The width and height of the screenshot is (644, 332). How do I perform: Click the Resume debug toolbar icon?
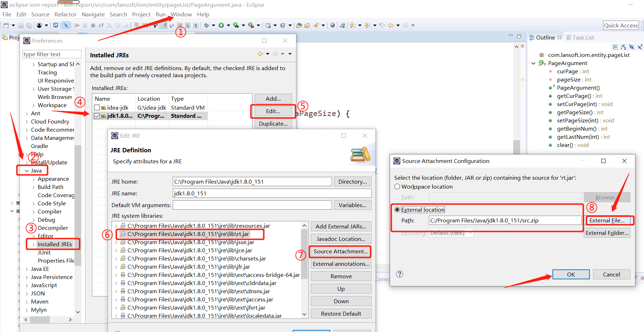click(77, 25)
